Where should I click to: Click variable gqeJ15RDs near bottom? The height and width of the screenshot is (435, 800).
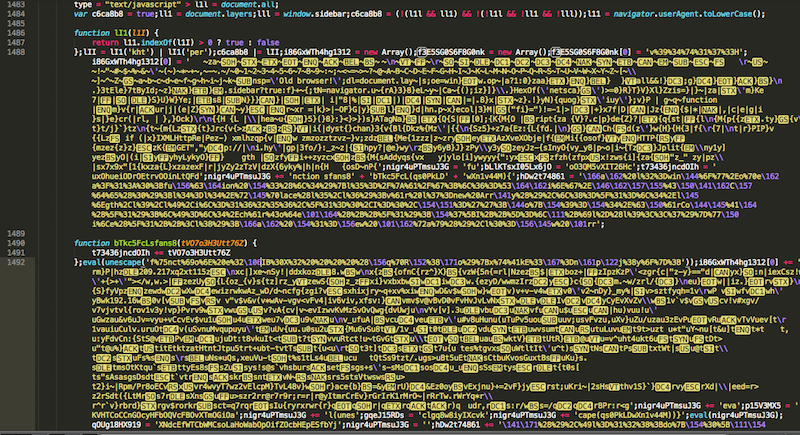tap(383, 415)
